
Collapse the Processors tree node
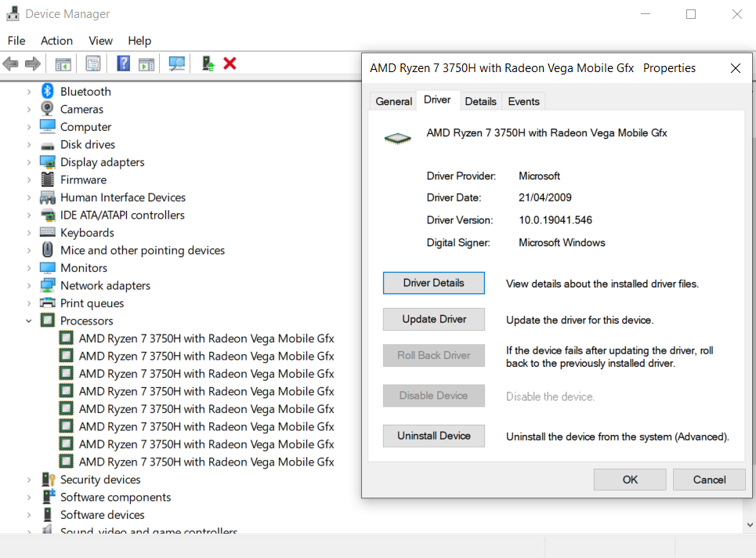click(x=29, y=321)
